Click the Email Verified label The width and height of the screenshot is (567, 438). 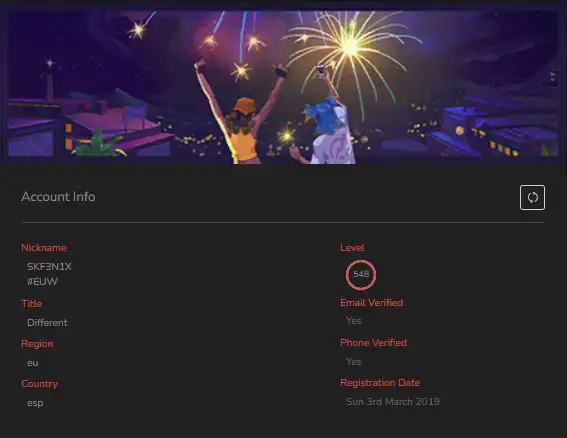pos(372,303)
